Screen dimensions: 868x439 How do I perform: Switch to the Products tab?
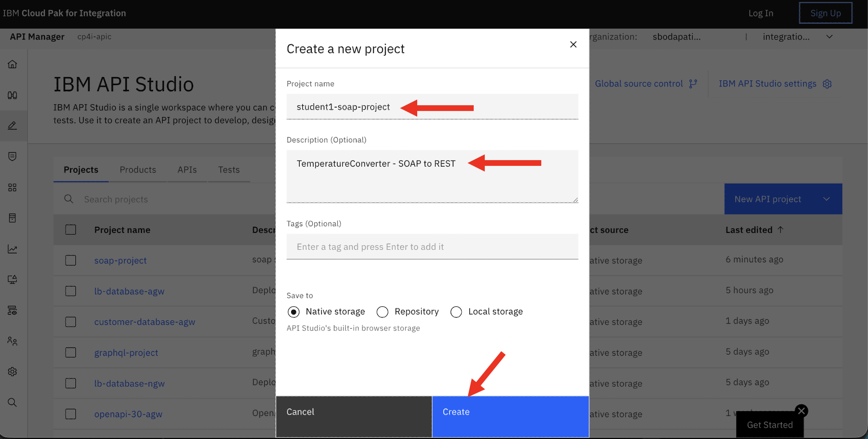138,170
